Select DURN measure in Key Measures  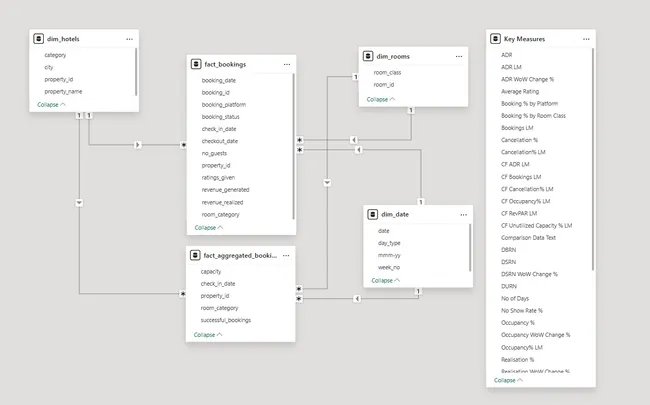coord(509,286)
